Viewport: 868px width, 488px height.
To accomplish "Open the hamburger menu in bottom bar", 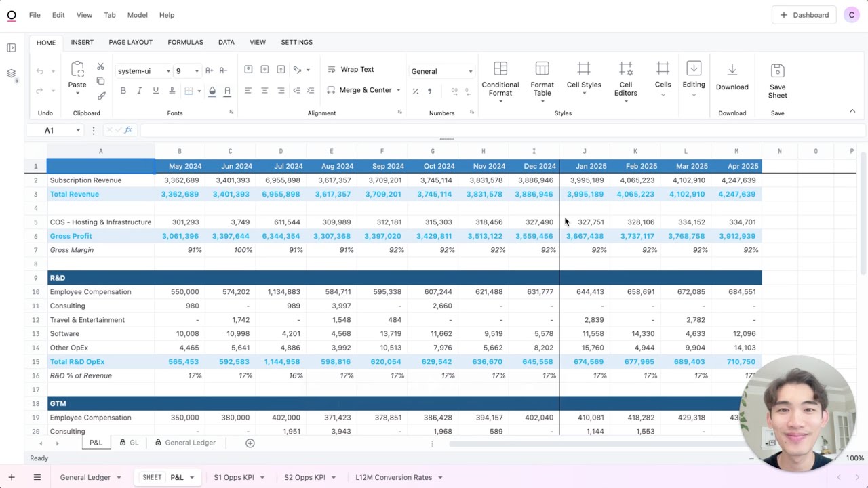I will coord(37,477).
